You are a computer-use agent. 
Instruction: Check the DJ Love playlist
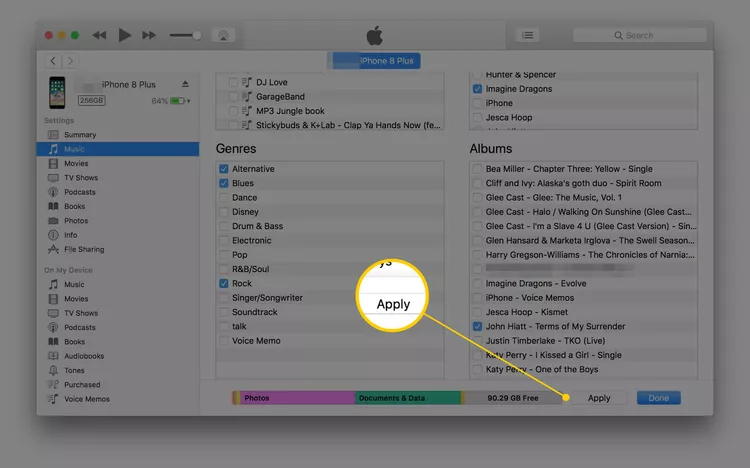(x=233, y=82)
